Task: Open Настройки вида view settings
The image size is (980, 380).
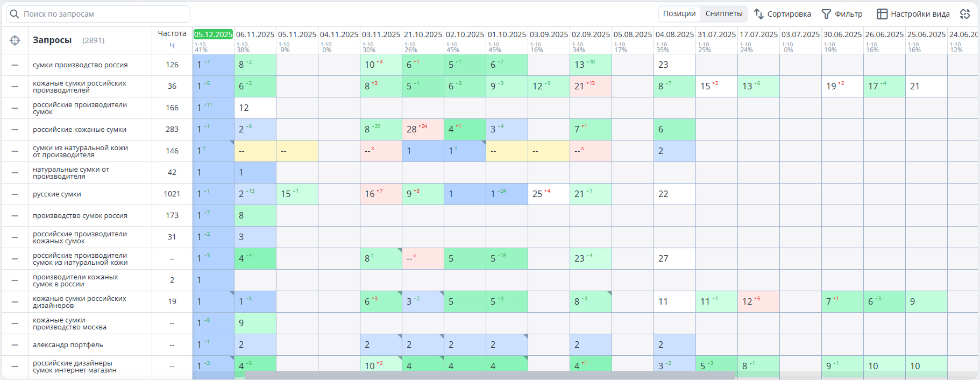Action: pos(913,14)
